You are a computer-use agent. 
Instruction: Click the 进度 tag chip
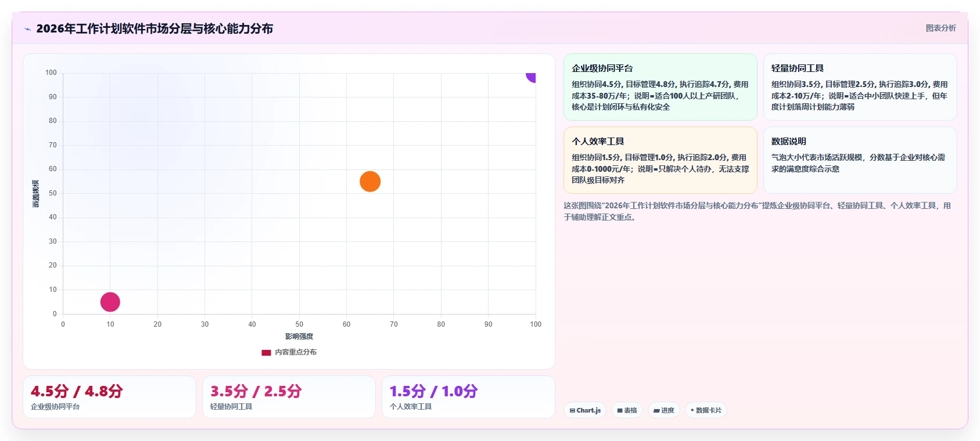(x=664, y=410)
